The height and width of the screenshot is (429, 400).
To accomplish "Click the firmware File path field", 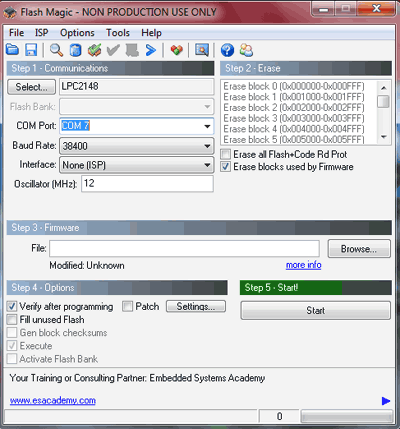I will pyautogui.click(x=184, y=249).
